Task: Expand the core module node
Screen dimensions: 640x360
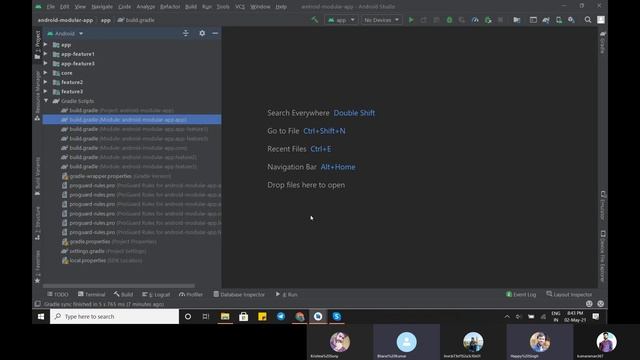Action: 45,73
